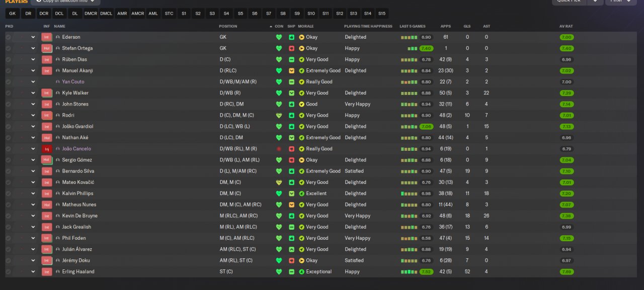The width and height of the screenshot is (644, 290).
Task: Open Yan Couto's player name link
Action: [x=73, y=82]
